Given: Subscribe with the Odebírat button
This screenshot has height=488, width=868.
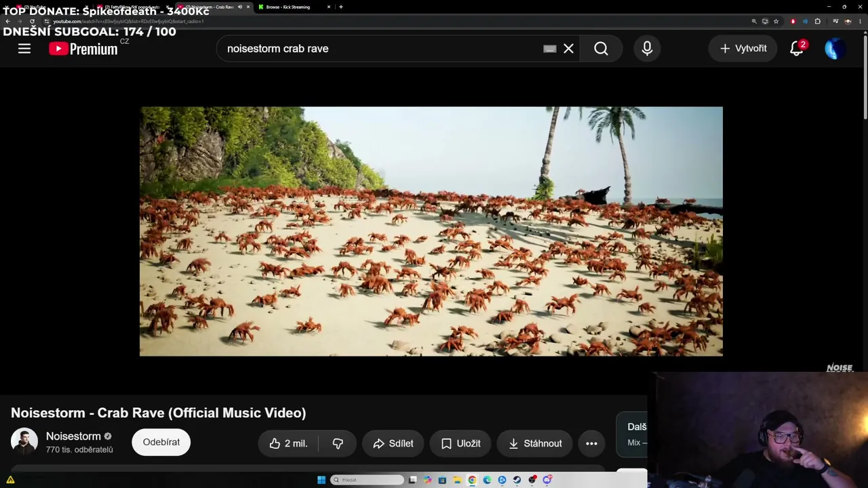Looking at the screenshot, I should pos(161,442).
